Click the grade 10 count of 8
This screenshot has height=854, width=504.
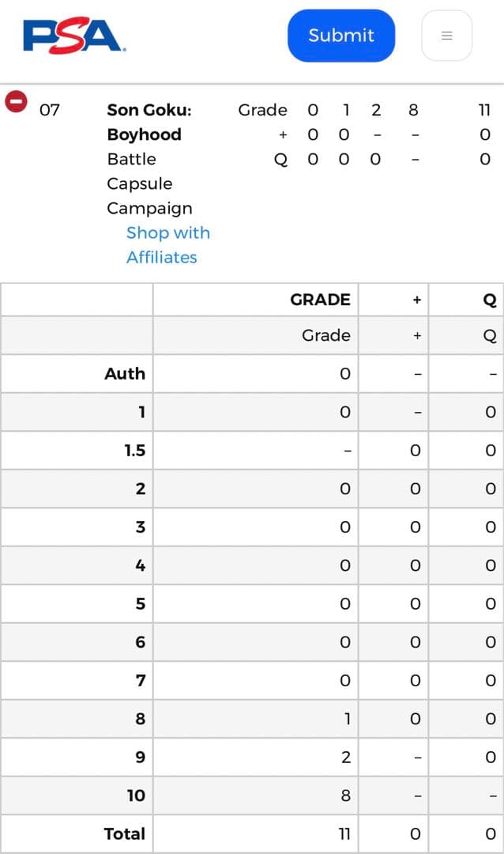345,795
